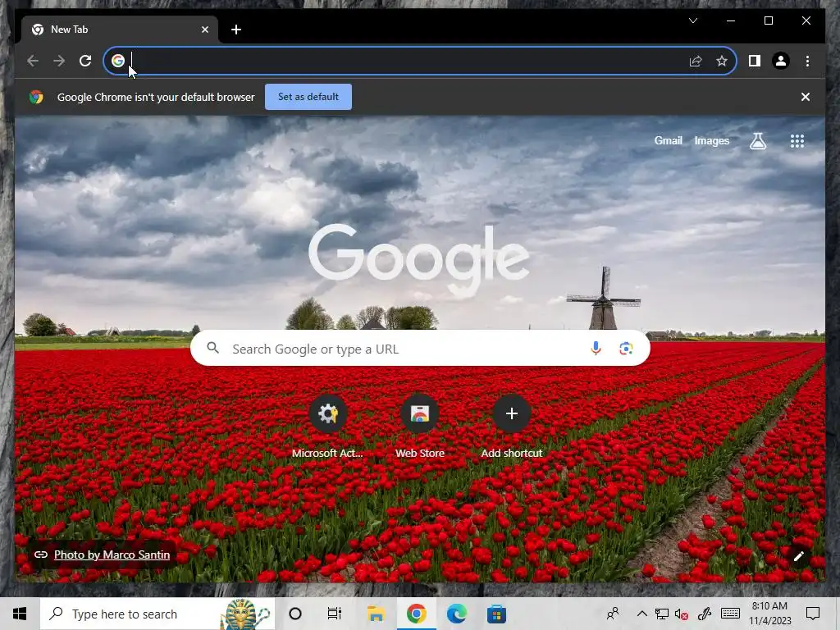Open the Web Store shortcut

tap(419, 427)
